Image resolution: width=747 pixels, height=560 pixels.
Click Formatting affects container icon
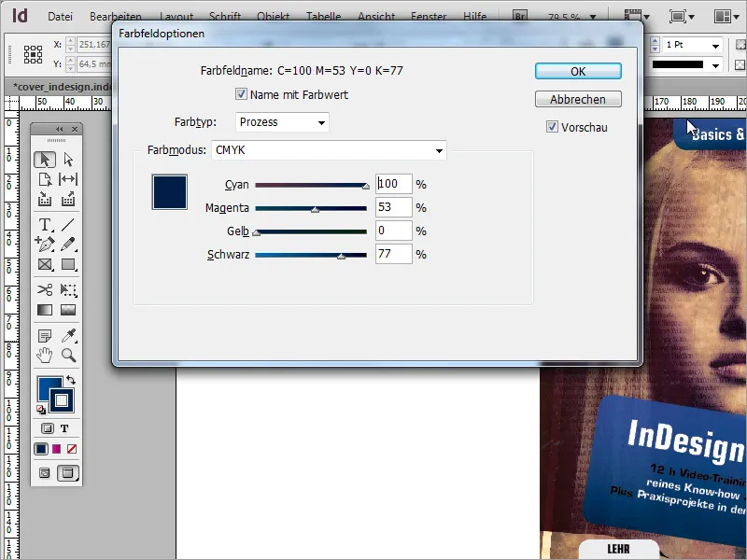(48, 428)
